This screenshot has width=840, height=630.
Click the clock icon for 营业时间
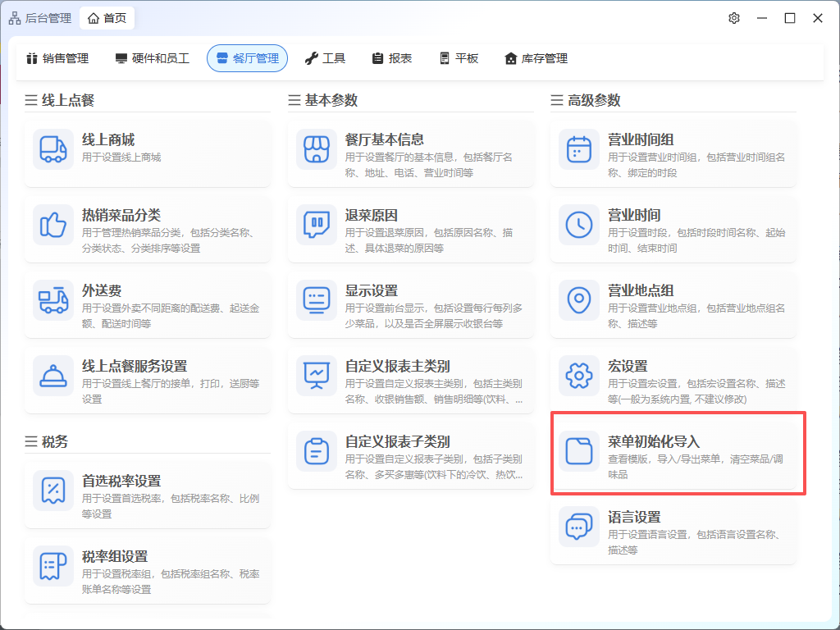(x=579, y=224)
